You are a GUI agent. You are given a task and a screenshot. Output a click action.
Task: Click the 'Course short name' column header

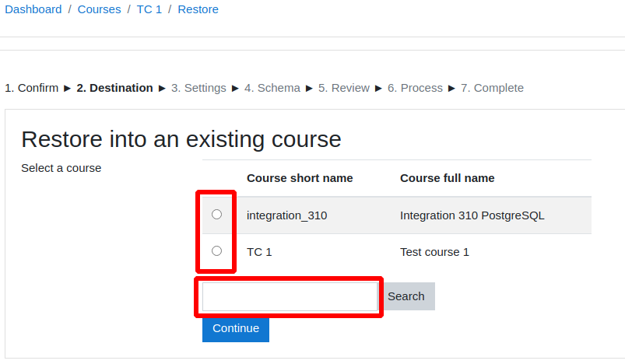click(300, 178)
